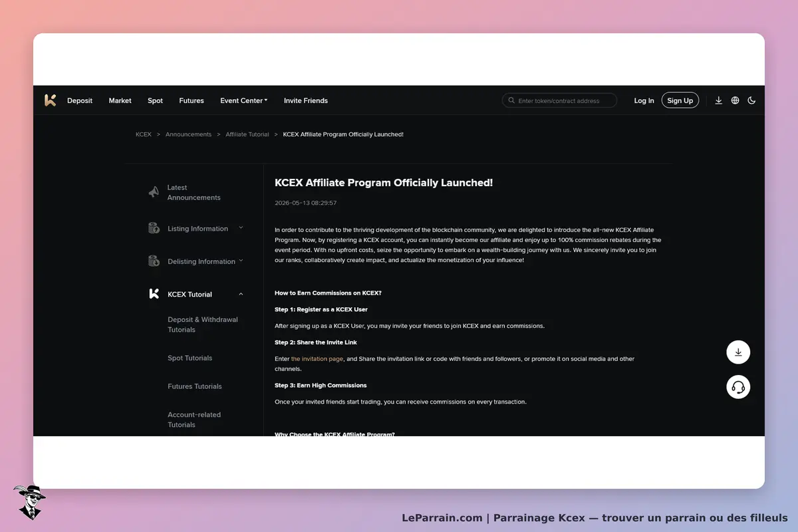Open Futures Tutorials sidebar entry
This screenshot has width=798, height=532.
pyautogui.click(x=195, y=386)
